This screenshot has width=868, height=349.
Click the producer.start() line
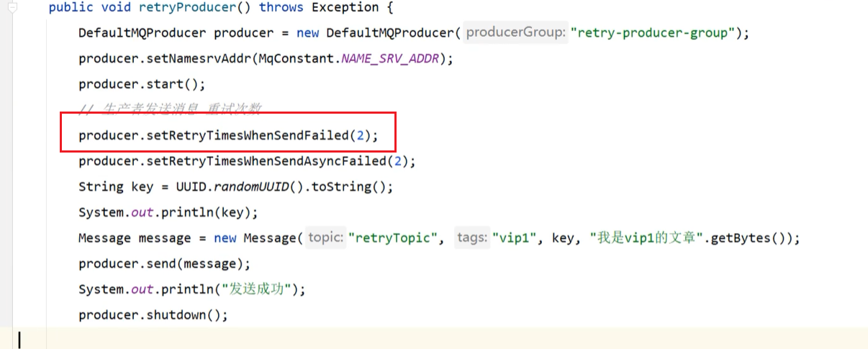[142, 84]
